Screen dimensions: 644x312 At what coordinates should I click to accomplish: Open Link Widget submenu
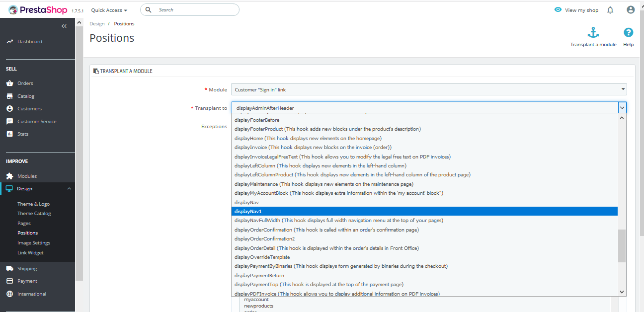tap(30, 253)
